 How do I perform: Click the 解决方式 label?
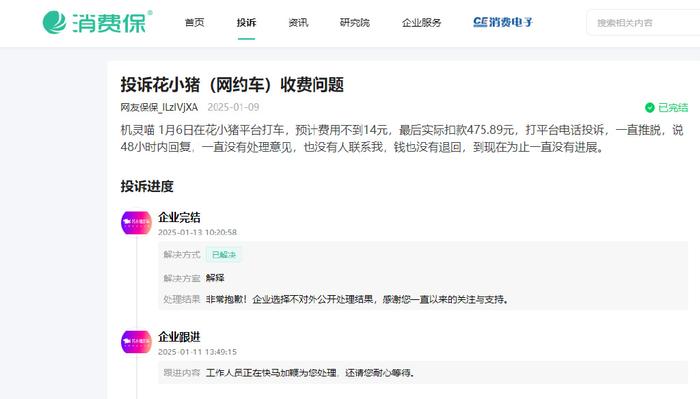tap(182, 254)
